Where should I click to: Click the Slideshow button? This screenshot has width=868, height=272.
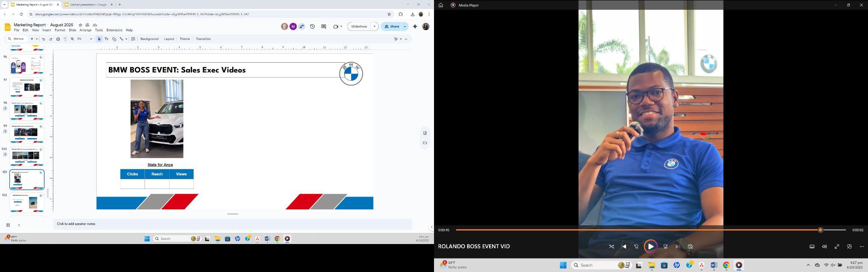(x=359, y=26)
